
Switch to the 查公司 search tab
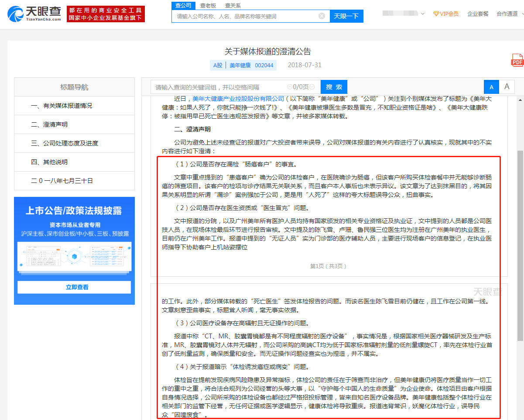pos(183,6)
